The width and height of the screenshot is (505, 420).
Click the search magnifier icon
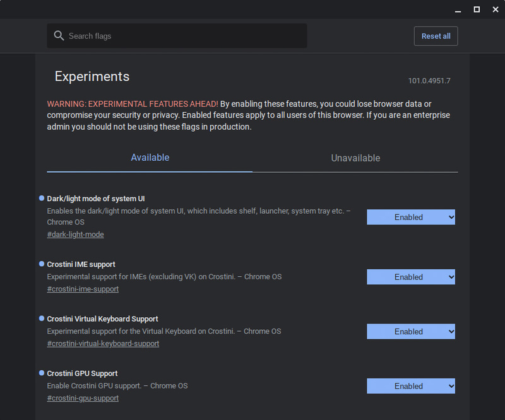pos(59,35)
